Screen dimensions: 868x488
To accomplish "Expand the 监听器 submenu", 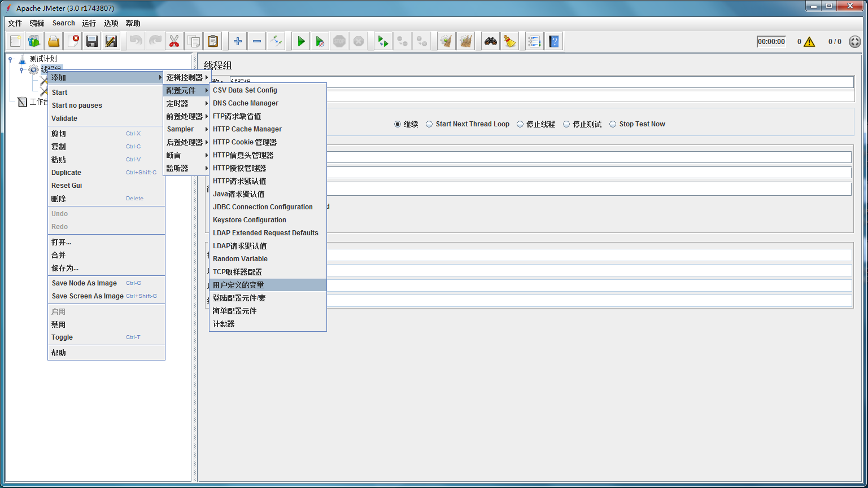I will (x=187, y=168).
